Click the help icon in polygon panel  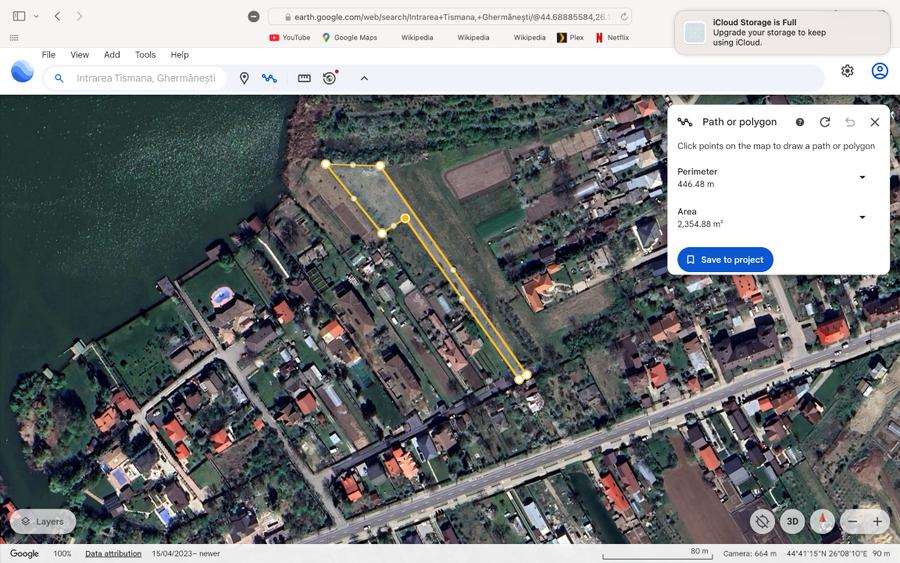(x=800, y=122)
